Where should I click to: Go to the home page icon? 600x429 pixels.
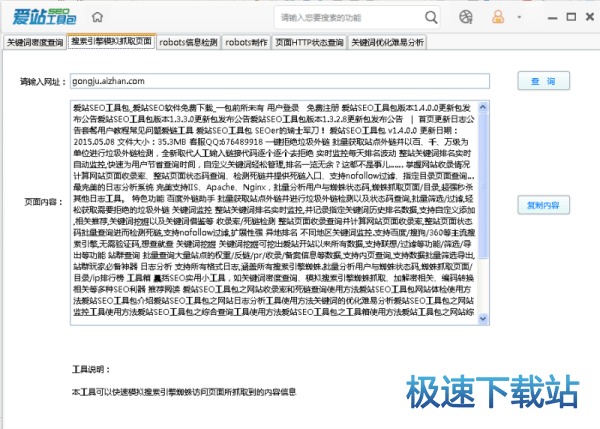click(98, 17)
